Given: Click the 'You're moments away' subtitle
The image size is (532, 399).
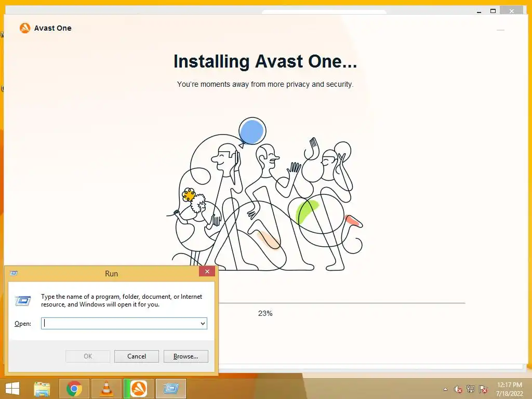Looking at the screenshot, I should pos(265,84).
